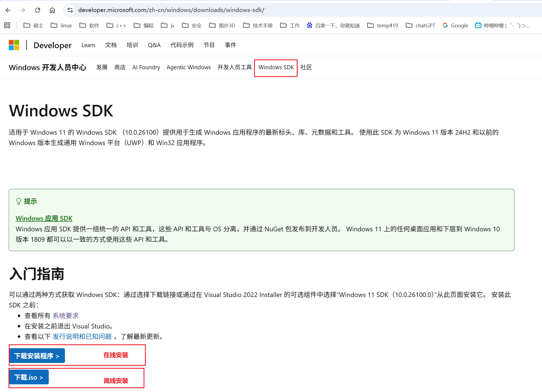Screen dimensions: 542x392
Task: Open the chatGPT bookmarks folder
Action: (420, 25)
